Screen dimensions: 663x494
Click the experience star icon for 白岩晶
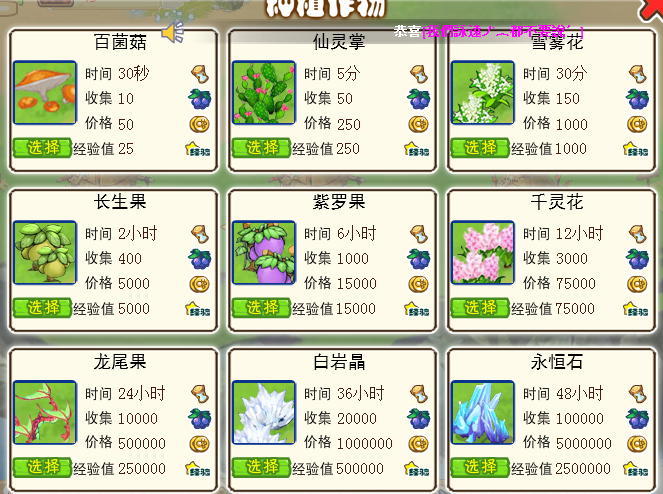coord(416,469)
